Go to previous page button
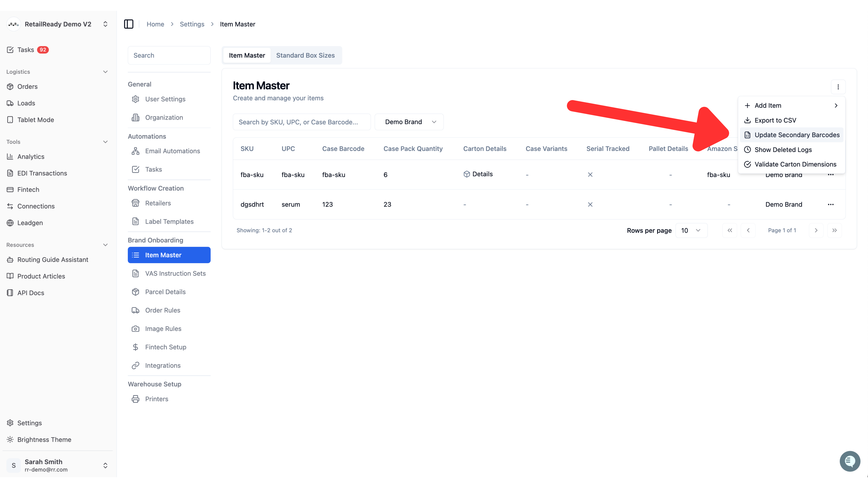868x488 pixels. click(x=748, y=230)
